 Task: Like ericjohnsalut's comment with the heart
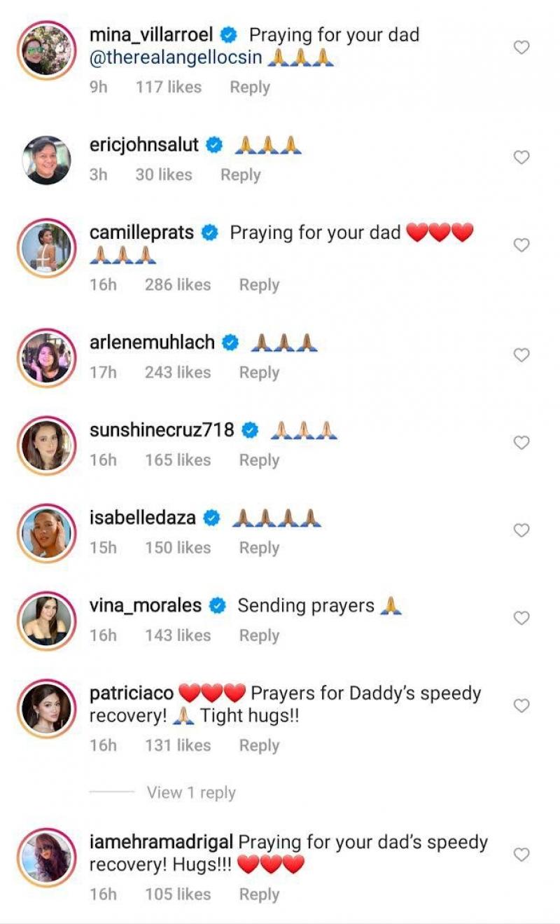click(521, 158)
